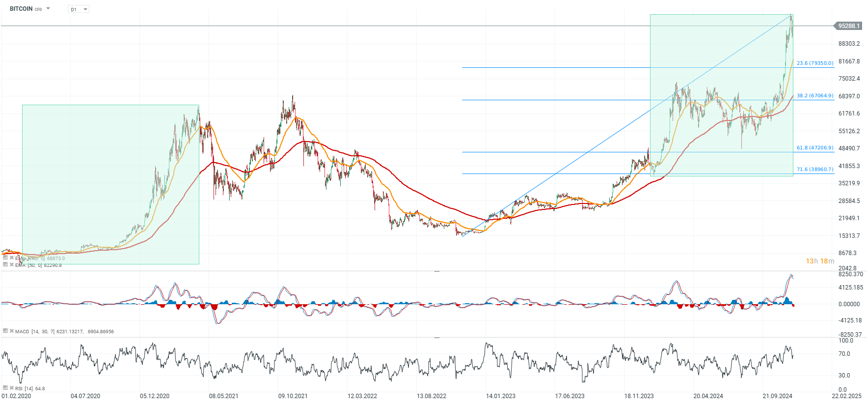Screen dimensions: 868x405
Task: Click the 09.10.2021 date axis label
Action: tap(293, 396)
